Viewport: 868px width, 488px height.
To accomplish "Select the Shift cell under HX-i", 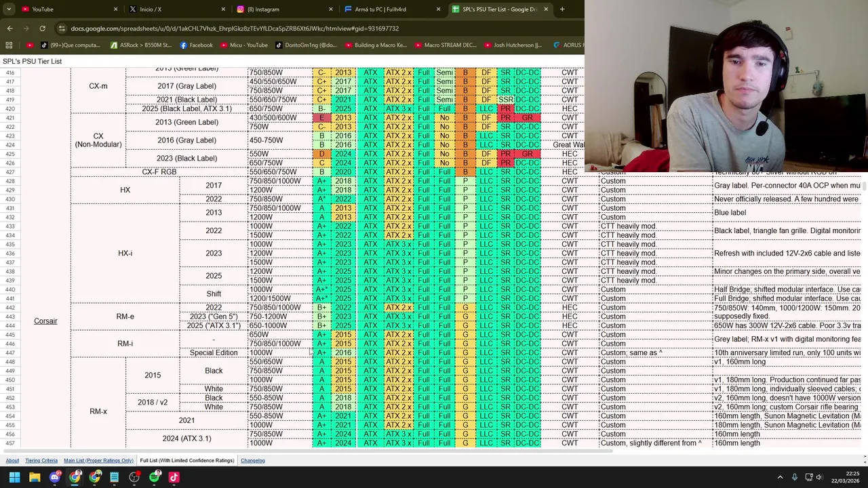I will click(x=214, y=294).
